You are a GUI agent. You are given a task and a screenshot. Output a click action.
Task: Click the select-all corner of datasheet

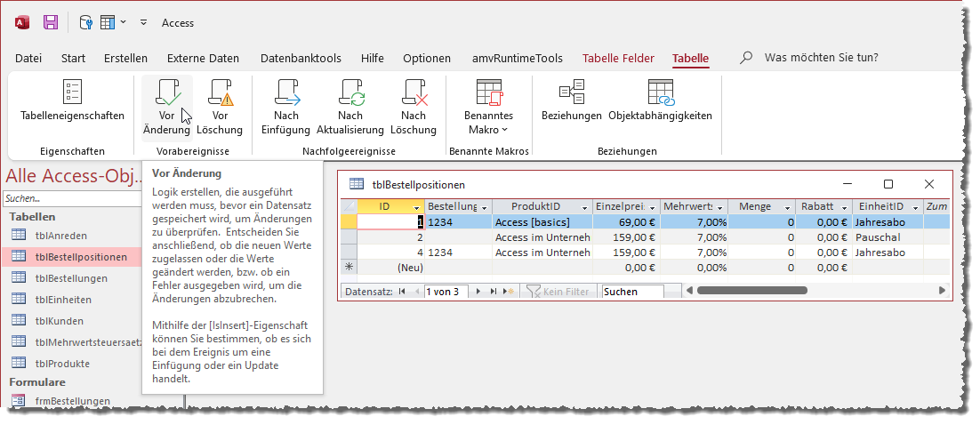pos(349,207)
